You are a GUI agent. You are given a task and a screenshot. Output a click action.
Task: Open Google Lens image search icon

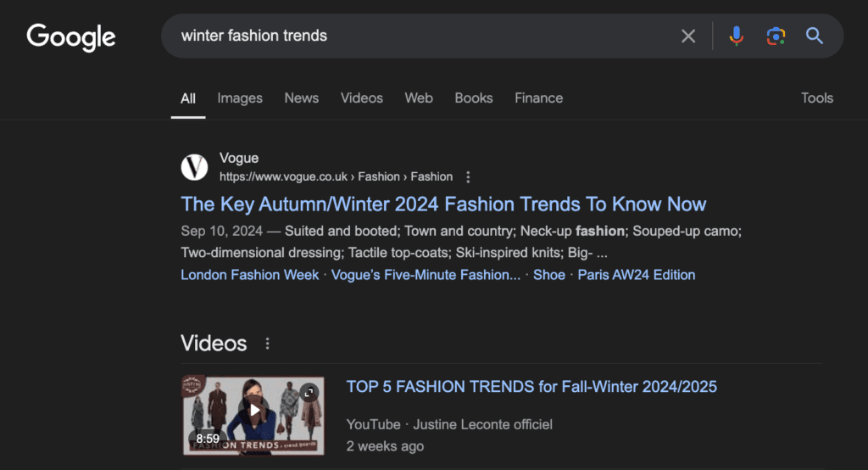pyautogui.click(x=776, y=36)
